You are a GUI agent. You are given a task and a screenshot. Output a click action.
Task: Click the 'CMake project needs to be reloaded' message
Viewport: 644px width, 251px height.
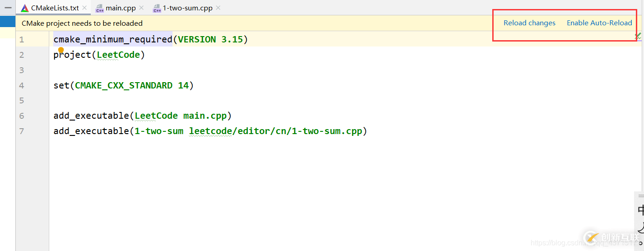[82, 23]
